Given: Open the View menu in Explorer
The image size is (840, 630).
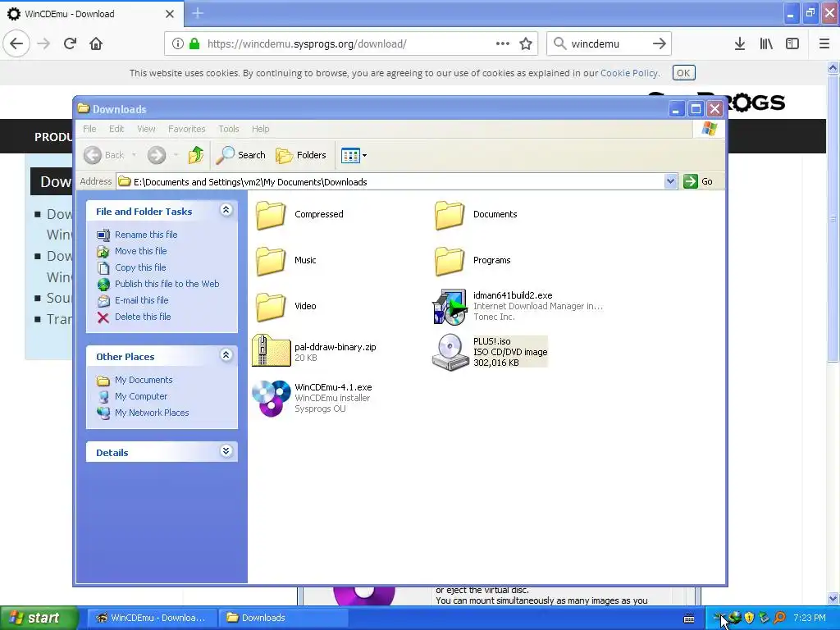Looking at the screenshot, I should click(x=146, y=129).
